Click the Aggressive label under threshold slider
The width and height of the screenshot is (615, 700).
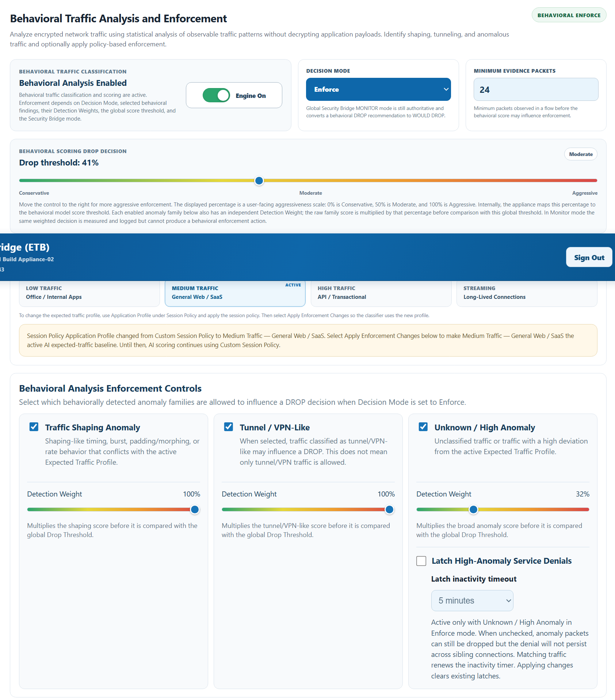click(585, 193)
